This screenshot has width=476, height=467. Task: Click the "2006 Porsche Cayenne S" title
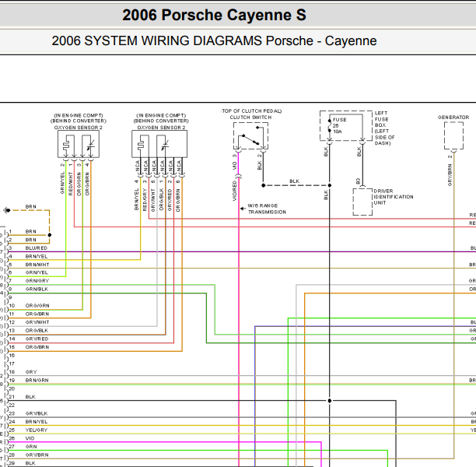[x=214, y=15]
